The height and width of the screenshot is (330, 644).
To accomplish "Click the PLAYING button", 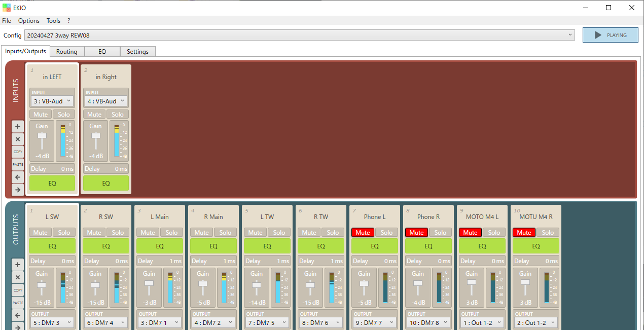I will pos(610,35).
